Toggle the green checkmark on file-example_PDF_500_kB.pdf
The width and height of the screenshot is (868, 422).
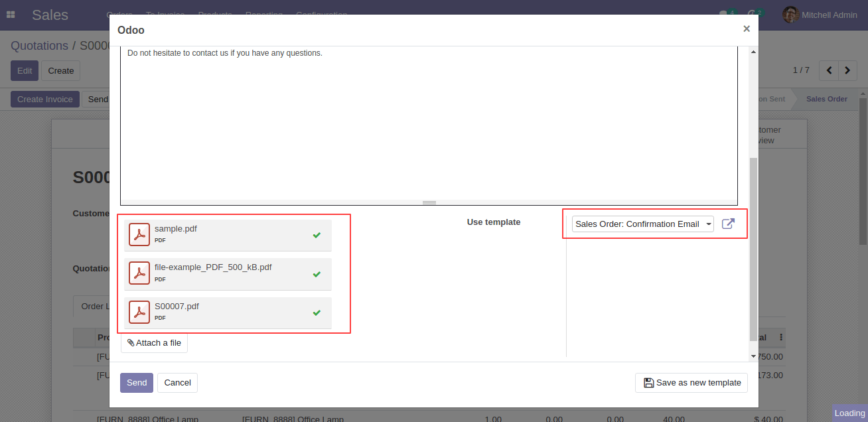pos(317,273)
